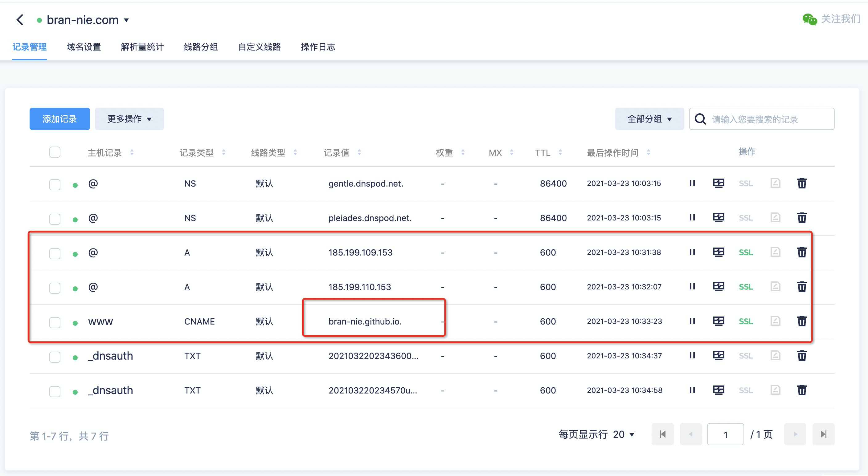Expand the 更多操作 dropdown

[x=129, y=119]
